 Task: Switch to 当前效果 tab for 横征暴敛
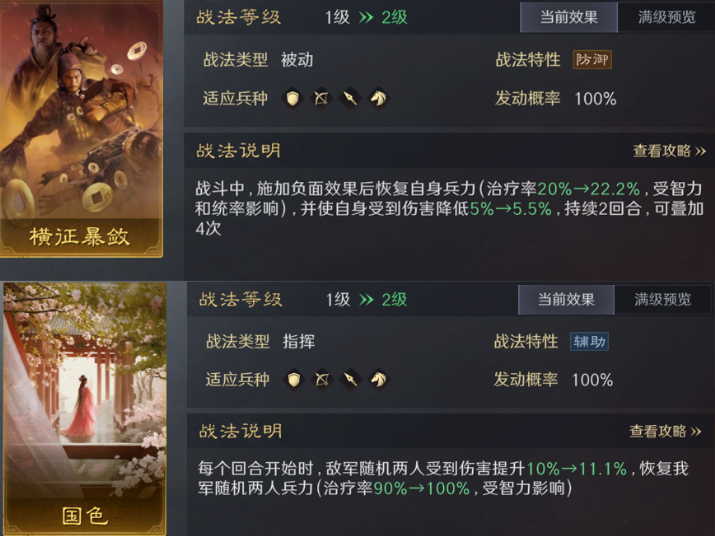coord(569,17)
